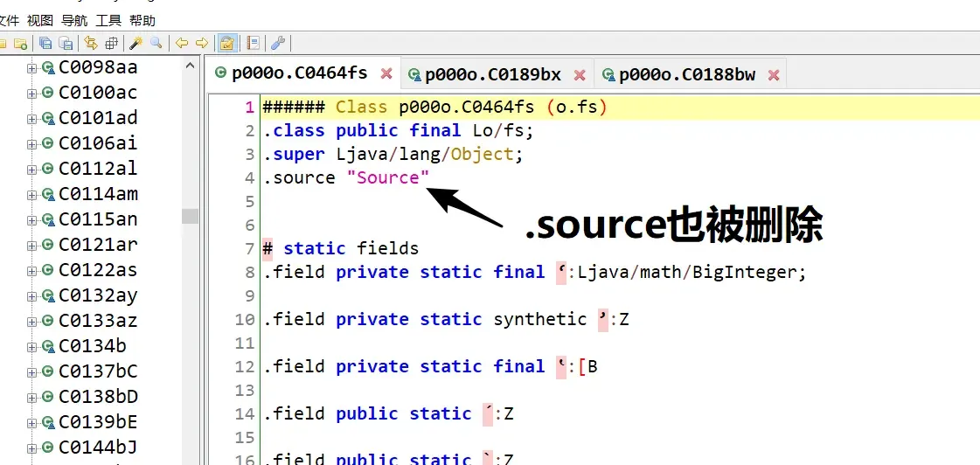Open the log viewer icon

tap(254, 43)
